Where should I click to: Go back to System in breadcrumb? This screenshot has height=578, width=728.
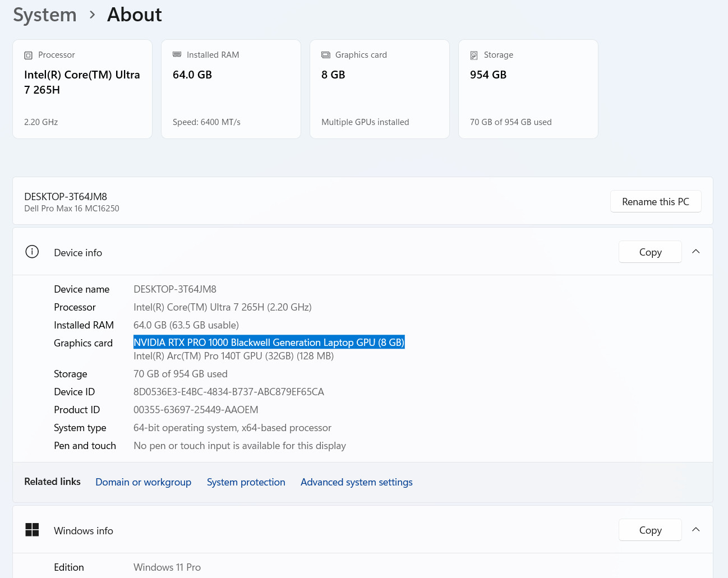tap(45, 15)
